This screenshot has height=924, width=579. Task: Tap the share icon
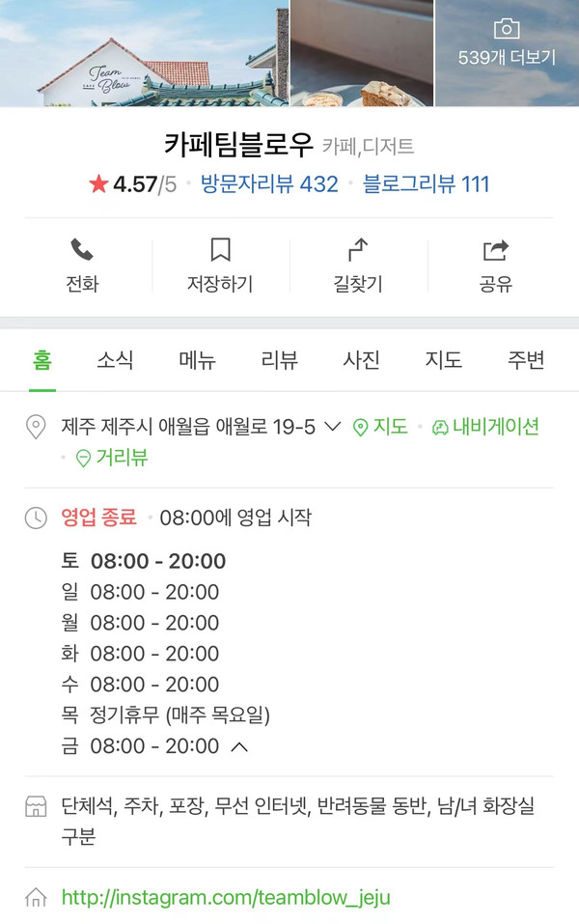pos(495,252)
